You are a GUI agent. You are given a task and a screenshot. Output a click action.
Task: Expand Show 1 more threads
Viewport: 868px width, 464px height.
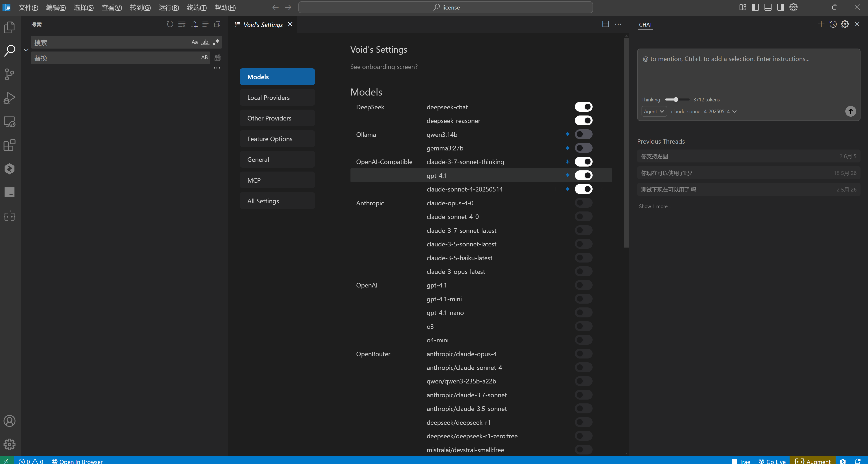coord(655,206)
